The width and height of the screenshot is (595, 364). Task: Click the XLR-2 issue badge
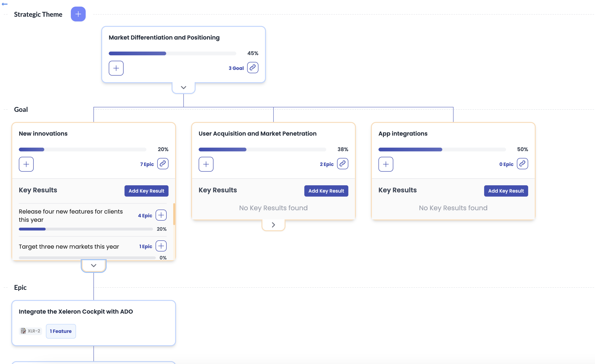point(31,331)
